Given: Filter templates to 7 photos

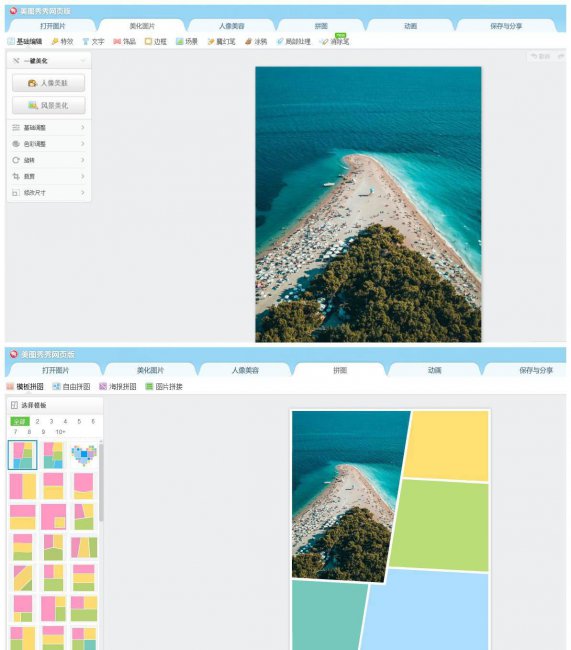Looking at the screenshot, I should click(x=15, y=432).
